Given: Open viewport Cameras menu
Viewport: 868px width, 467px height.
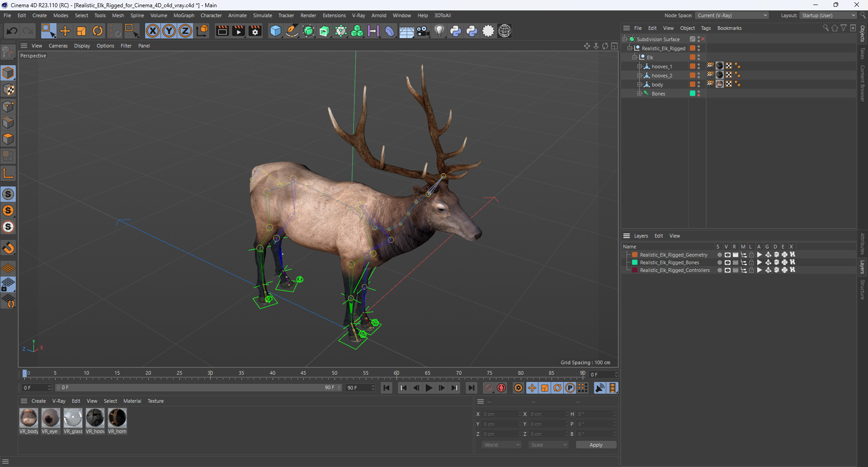Looking at the screenshot, I should pyautogui.click(x=58, y=46).
